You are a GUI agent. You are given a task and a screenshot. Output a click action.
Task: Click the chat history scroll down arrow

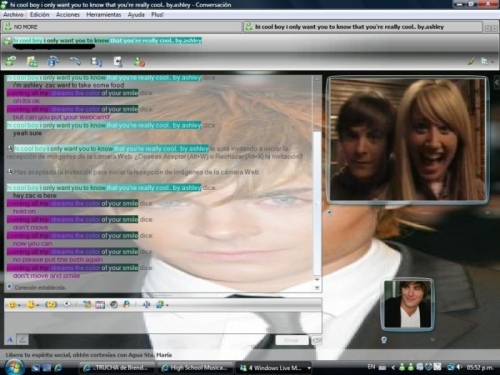point(317,279)
